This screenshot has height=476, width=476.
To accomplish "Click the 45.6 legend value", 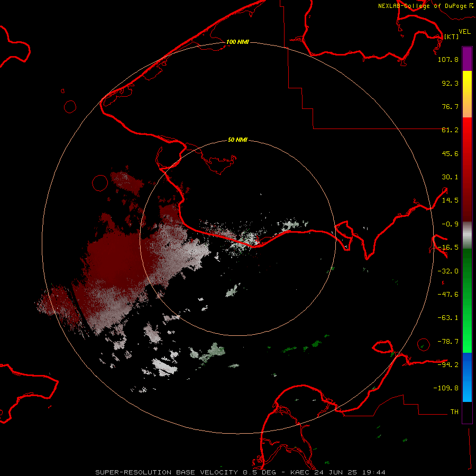I will coord(450,153).
